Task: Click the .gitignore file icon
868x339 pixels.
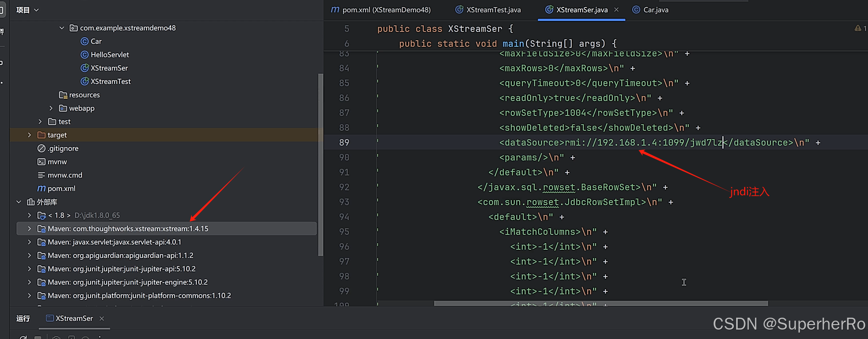Action: (42, 148)
